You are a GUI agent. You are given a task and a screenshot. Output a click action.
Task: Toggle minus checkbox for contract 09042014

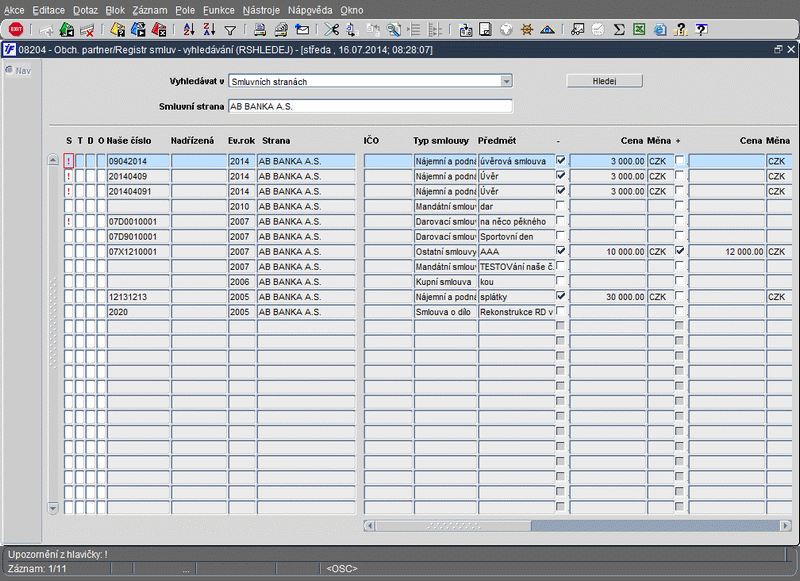tap(561, 160)
